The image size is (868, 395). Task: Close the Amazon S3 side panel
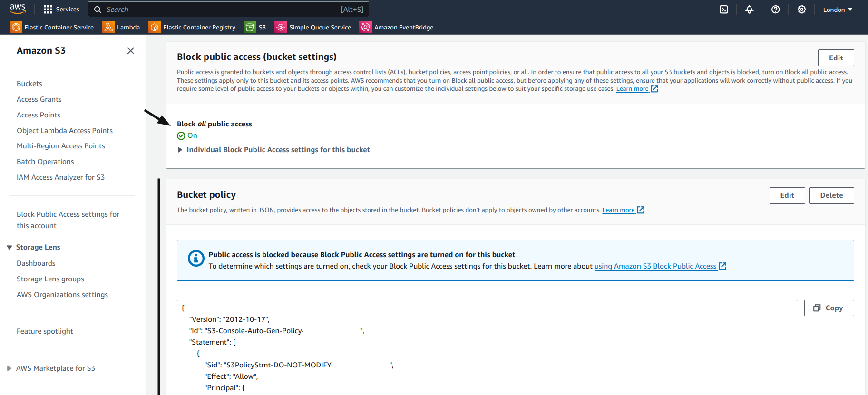[x=131, y=51]
